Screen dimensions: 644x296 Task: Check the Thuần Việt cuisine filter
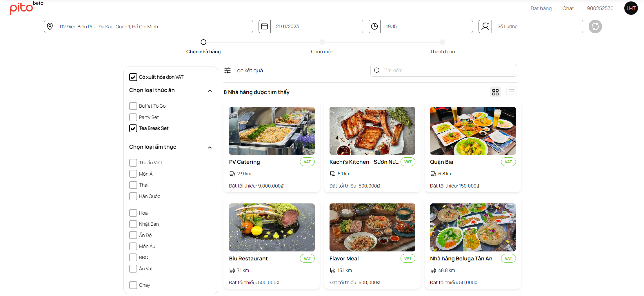pos(133,163)
